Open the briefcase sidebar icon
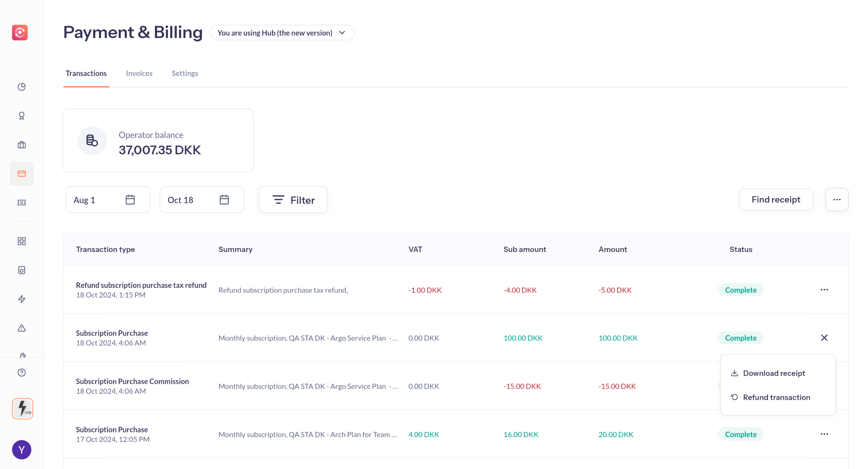Viewport: 868px width, 469px height. click(22, 145)
